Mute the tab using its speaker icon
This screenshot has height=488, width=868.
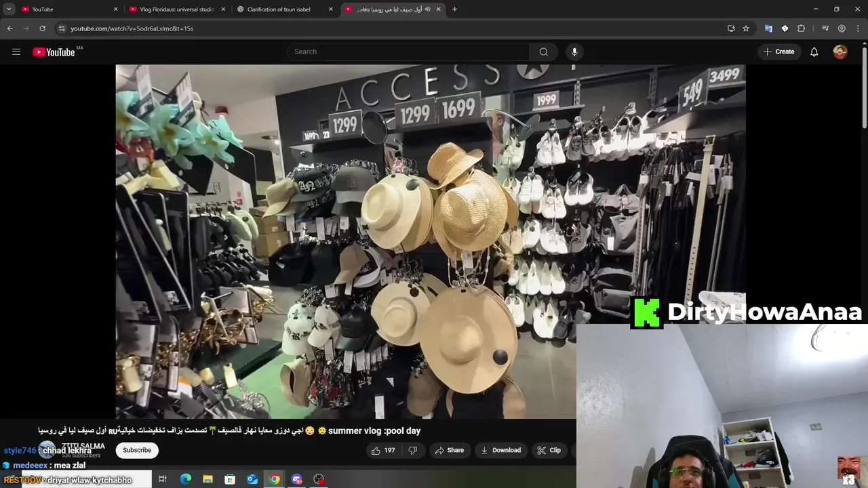[x=427, y=9]
